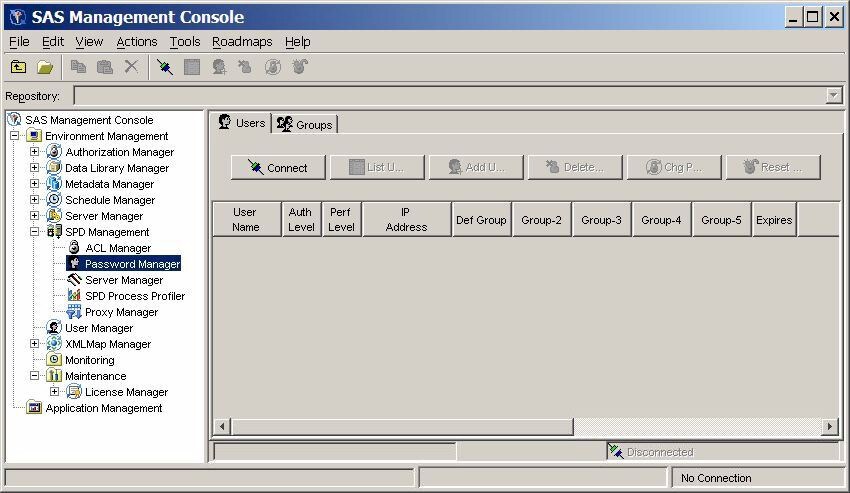Open the Repository dropdown list
850x493 pixels.
(x=834, y=96)
